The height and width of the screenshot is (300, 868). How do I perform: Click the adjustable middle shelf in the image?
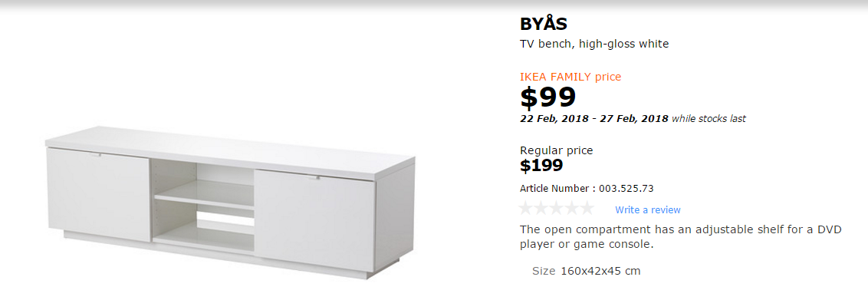[204, 195]
